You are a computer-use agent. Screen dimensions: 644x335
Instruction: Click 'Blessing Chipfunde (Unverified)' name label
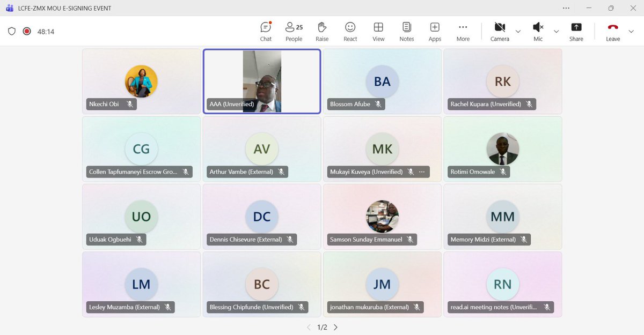tap(251, 307)
